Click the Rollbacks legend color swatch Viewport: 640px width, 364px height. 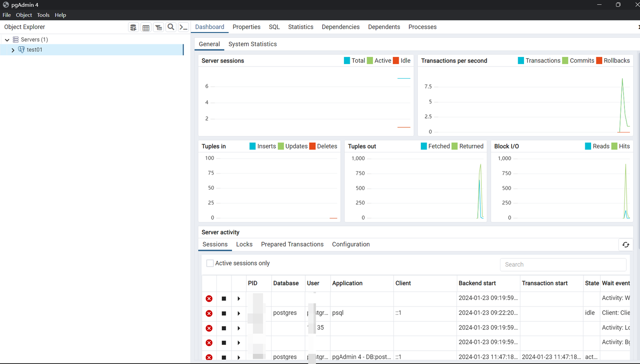[x=599, y=60]
